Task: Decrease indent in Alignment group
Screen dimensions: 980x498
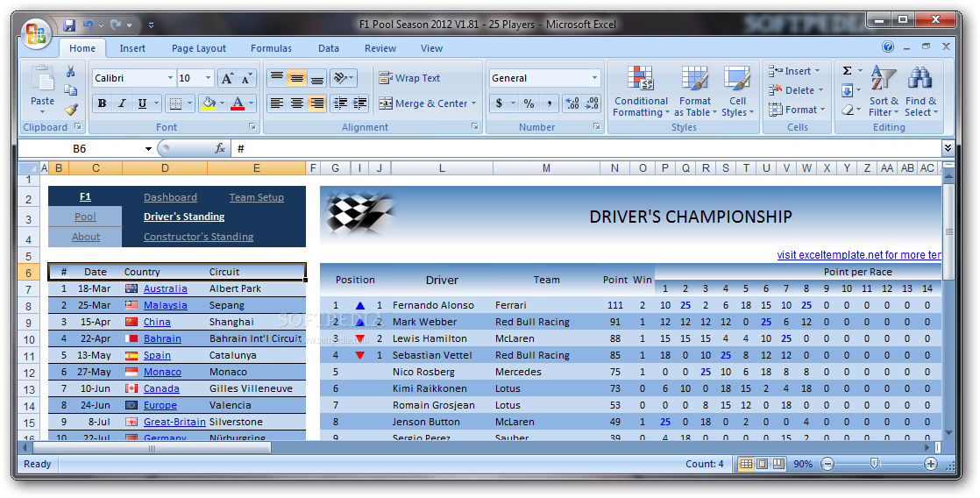Action: [340, 103]
